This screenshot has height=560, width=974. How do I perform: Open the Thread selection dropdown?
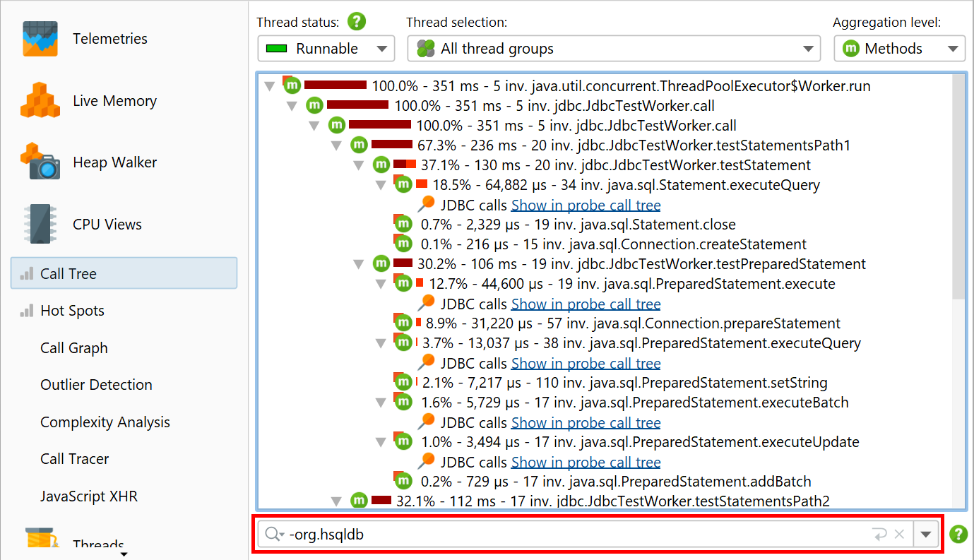[x=614, y=49]
